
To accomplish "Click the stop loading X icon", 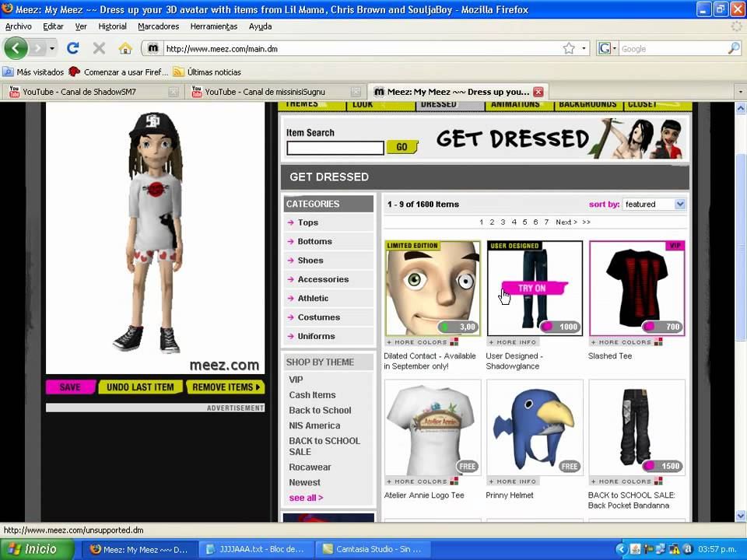I will click(x=99, y=48).
